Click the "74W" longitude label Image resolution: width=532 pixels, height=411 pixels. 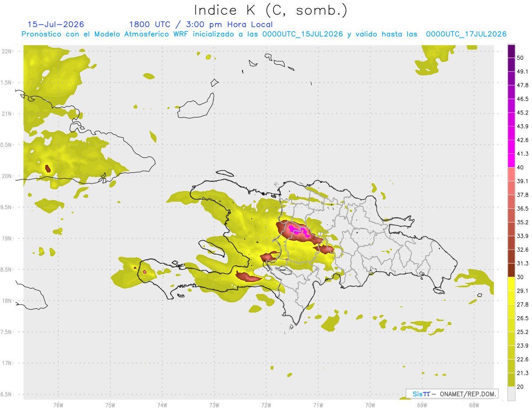coord(162,405)
